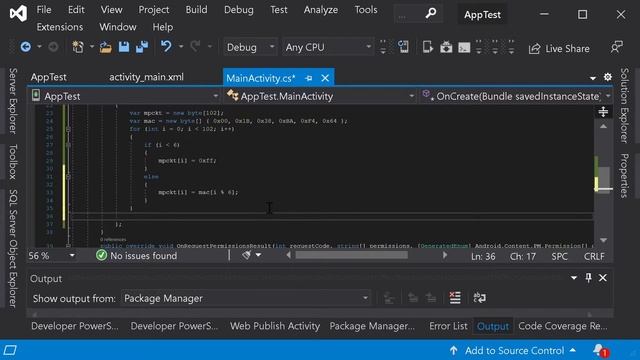The width and height of the screenshot is (640, 360).
Task: Open Android SDK Manager icon
Action: (x=446, y=47)
